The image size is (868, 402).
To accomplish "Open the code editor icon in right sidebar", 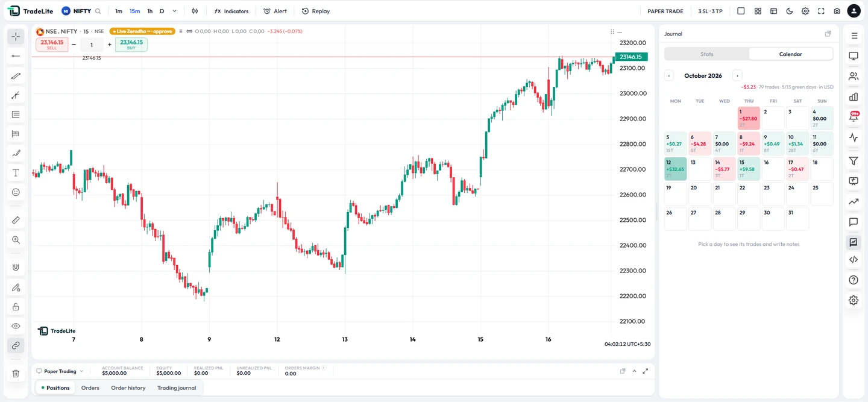I will (x=854, y=260).
